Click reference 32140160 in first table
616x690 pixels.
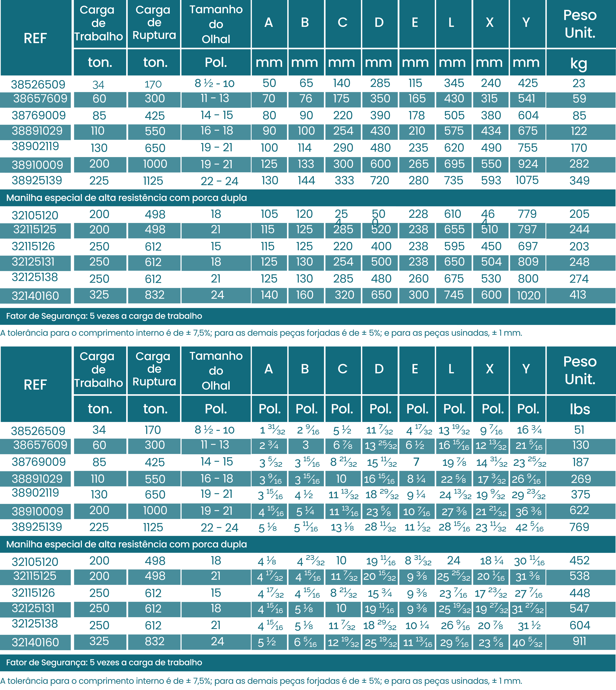35,296
